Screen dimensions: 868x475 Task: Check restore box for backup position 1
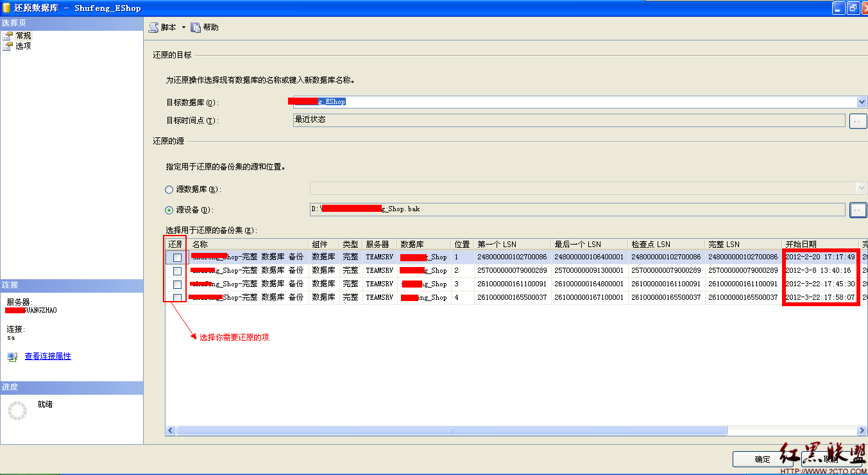[177, 257]
